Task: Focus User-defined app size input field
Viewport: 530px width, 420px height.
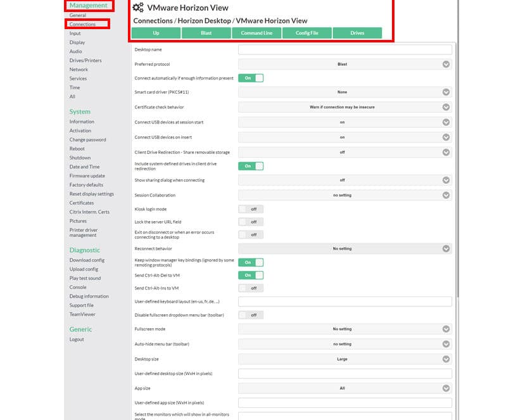Action: click(x=344, y=403)
